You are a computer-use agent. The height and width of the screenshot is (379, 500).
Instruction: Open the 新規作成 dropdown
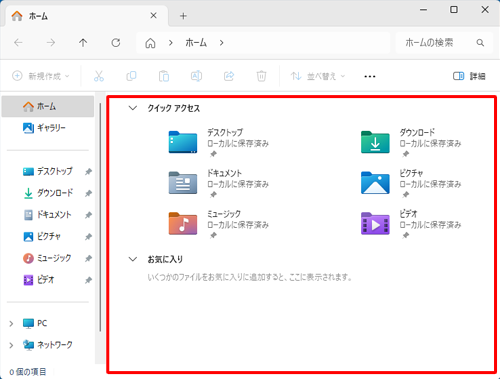41,76
